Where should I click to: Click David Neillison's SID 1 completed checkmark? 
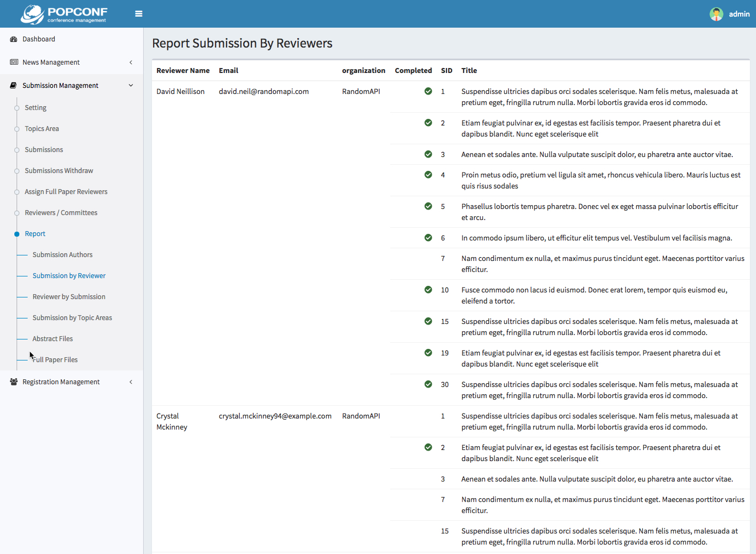[x=428, y=91]
